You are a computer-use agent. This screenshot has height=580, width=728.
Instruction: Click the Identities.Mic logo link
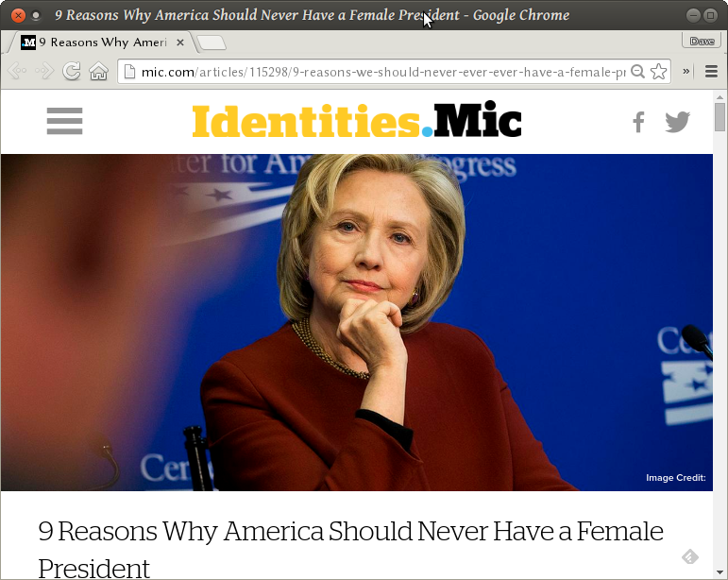click(x=357, y=120)
